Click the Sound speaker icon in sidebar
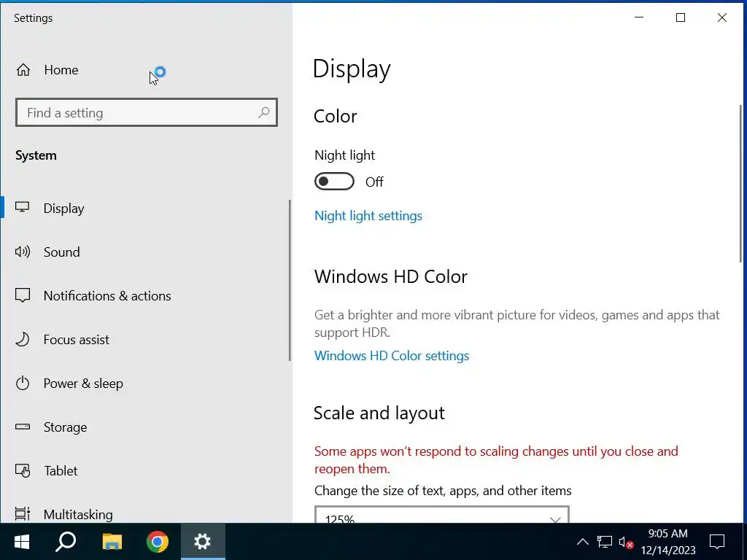This screenshot has width=747, height=560. click(23, 252)
